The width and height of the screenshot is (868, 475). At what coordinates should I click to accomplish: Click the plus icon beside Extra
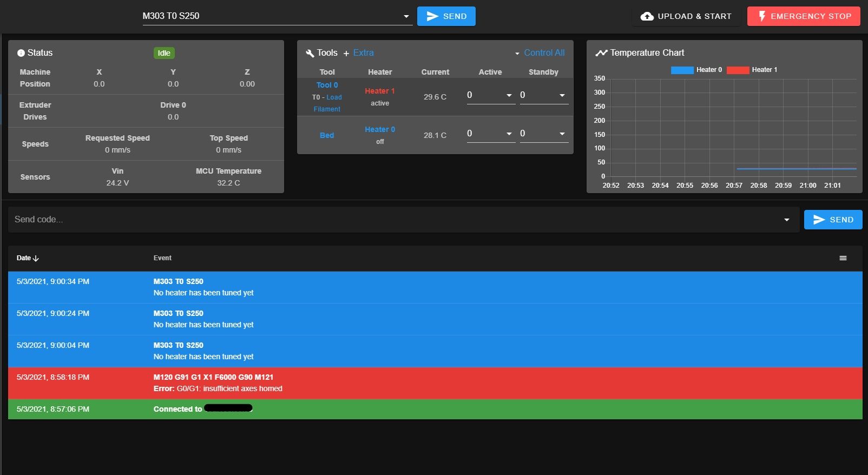(346, 54)
